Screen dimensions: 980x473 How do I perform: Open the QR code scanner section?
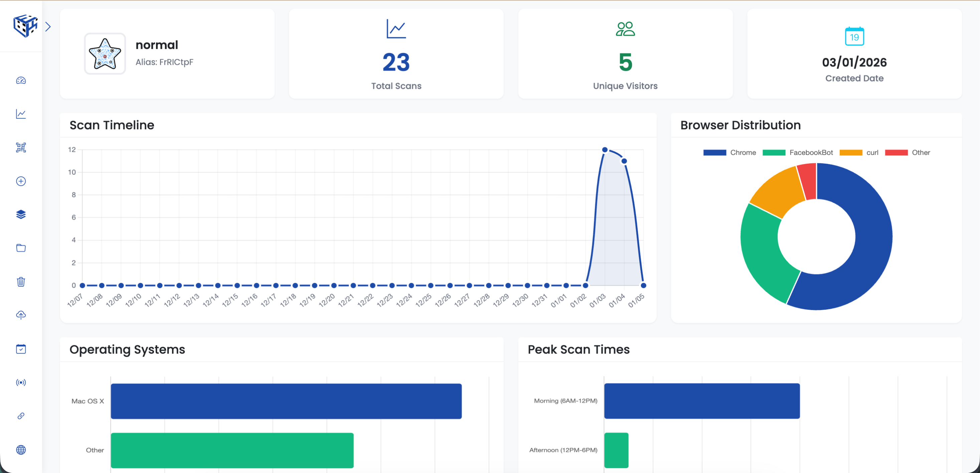point(21,148)
